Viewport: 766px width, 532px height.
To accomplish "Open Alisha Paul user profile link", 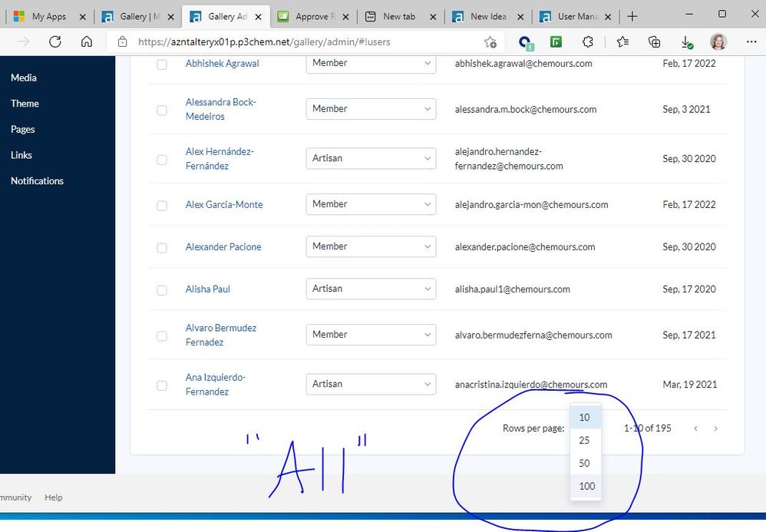I will tap(208, 289).
